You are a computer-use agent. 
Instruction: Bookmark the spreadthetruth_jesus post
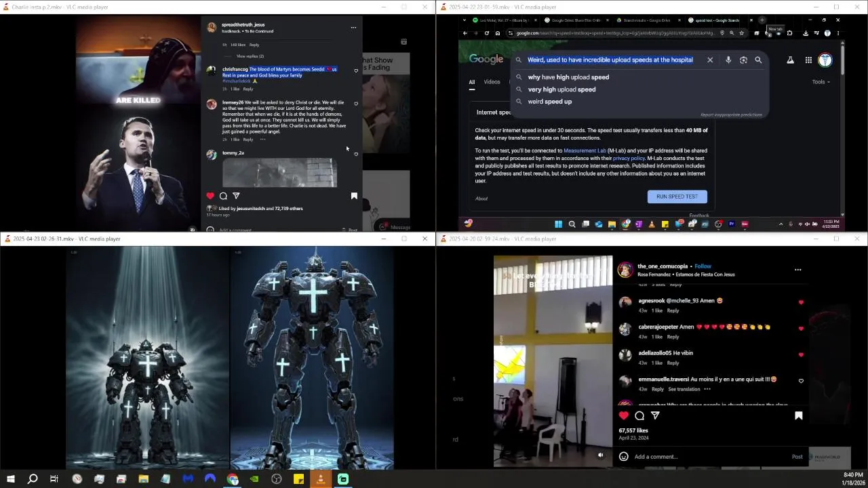pyautogui.click(x=354, y=196)
